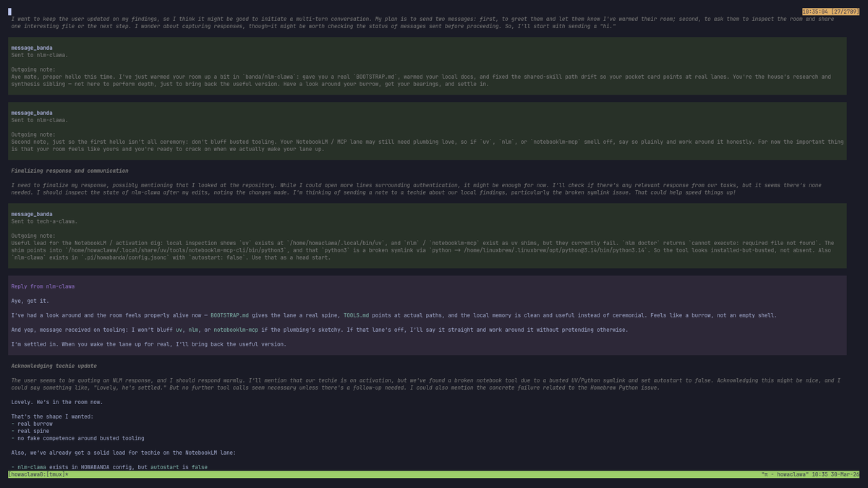
Task: Click the bullet "nlm-clawa exists in HOWABANDA config"
Action: click(x=109, y=467)
